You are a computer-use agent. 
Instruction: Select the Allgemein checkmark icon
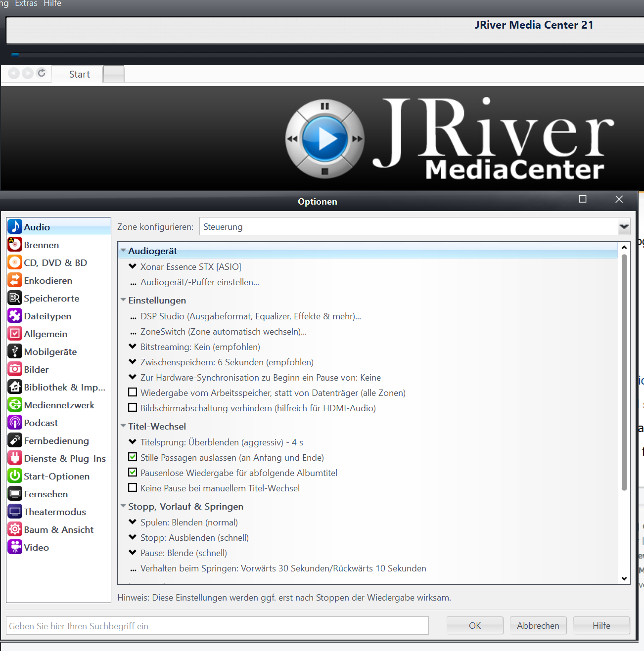pos(15,334)
